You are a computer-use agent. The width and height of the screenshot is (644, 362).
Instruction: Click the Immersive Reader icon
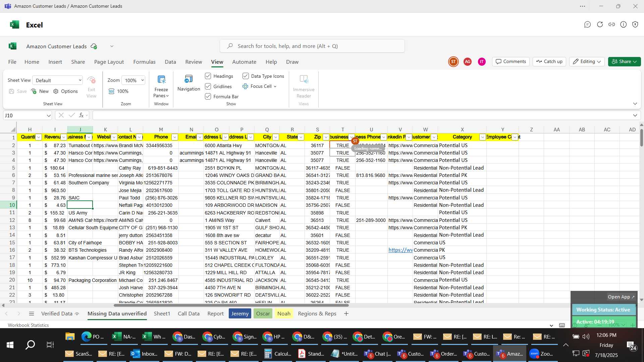304,79
